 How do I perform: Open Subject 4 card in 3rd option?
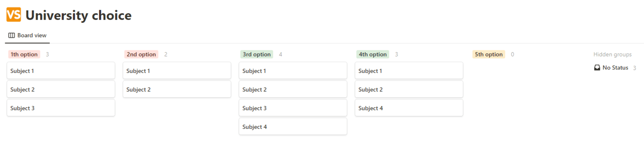click(293, 126)
